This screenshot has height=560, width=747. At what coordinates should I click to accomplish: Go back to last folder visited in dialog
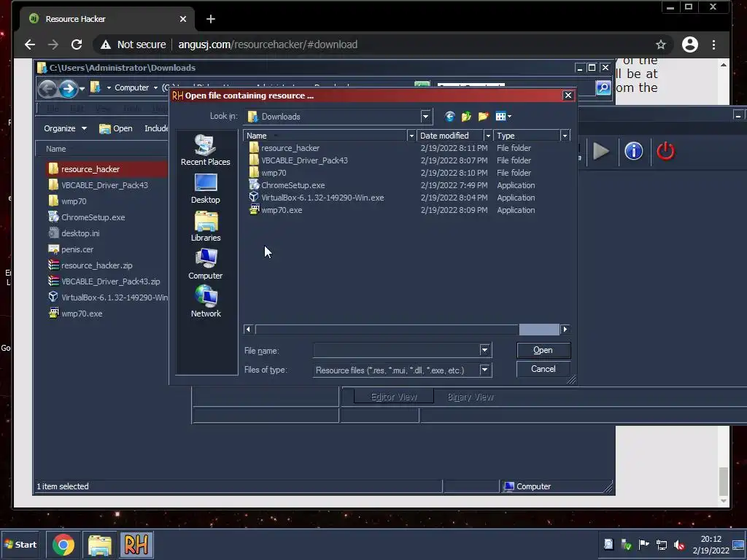coord(449,116)
